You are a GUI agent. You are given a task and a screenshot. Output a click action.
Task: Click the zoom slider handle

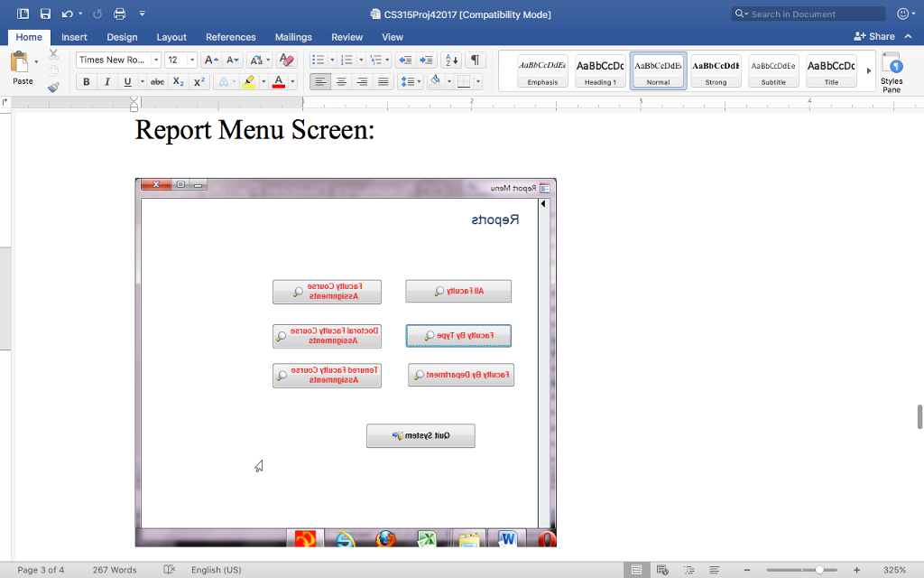coord(819,570)
